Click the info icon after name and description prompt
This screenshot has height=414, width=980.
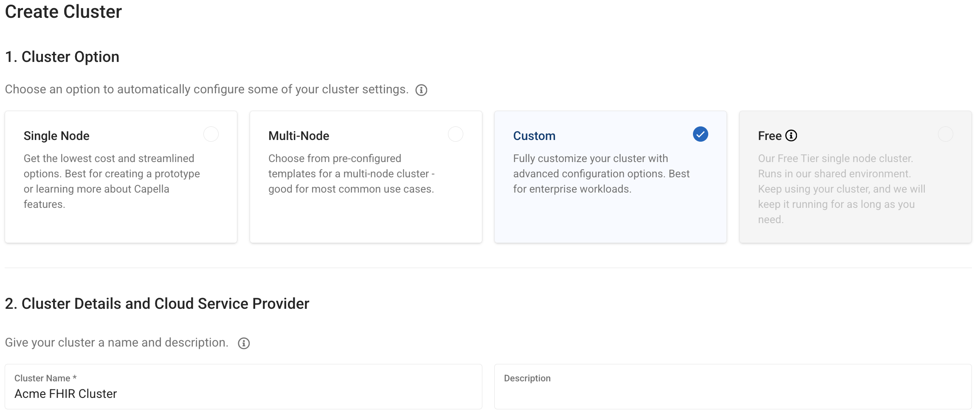click(244, 343)
